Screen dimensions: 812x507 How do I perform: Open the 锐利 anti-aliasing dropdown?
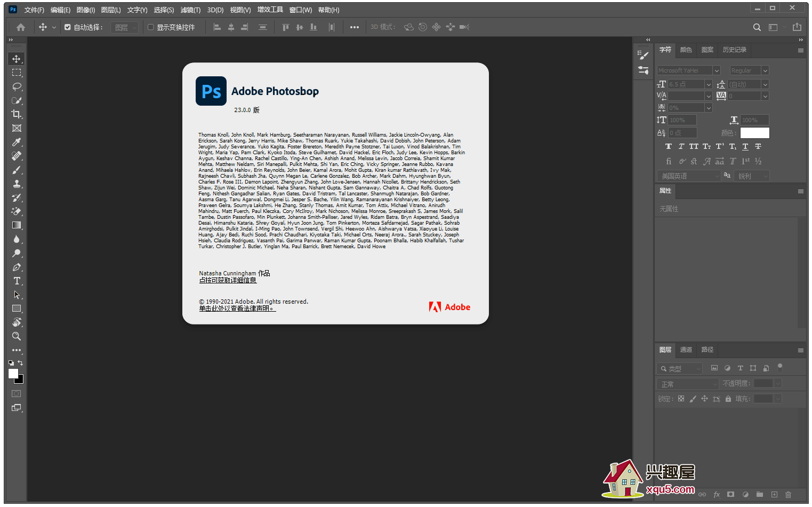752,176
